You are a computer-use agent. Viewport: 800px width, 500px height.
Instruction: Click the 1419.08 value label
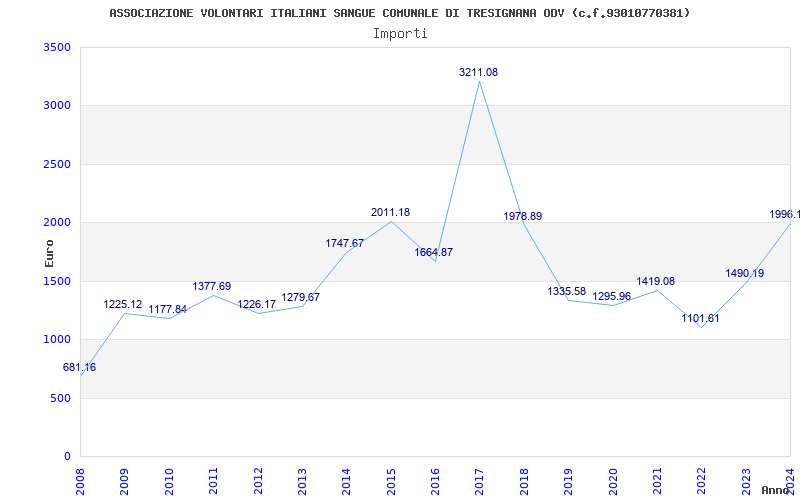655,282
